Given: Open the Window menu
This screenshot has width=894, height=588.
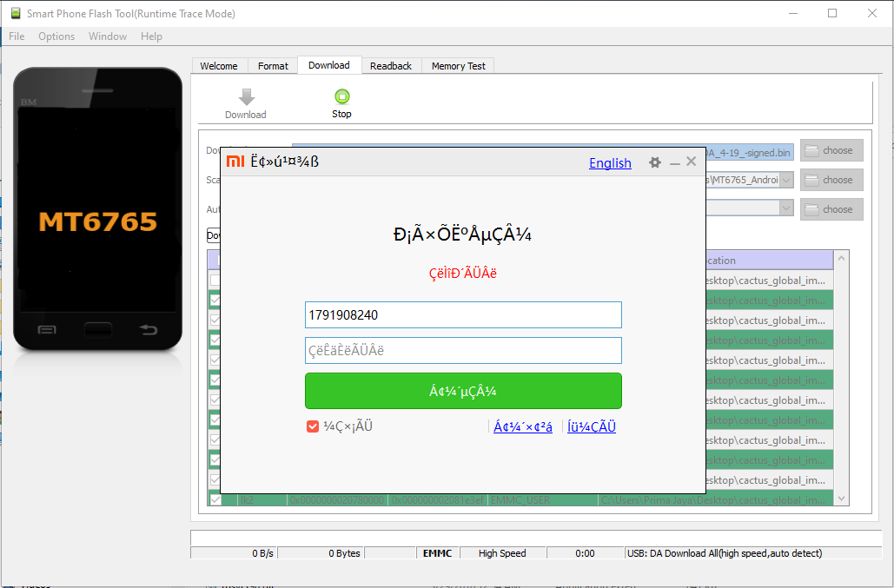Looking at the screenshot, I should point(108,36).
